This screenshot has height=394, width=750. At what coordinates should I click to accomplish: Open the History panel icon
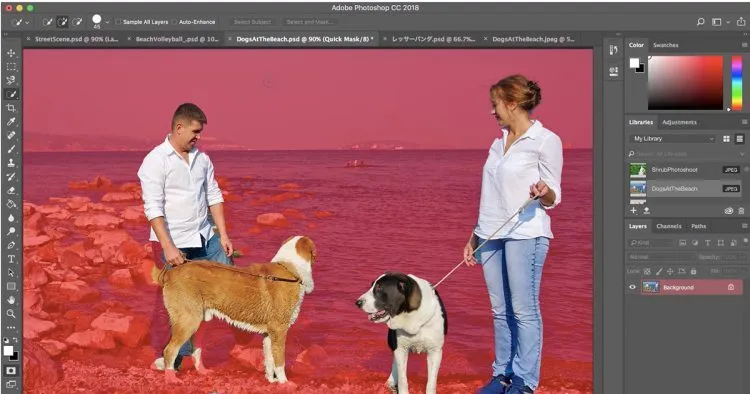click(614, 50)
